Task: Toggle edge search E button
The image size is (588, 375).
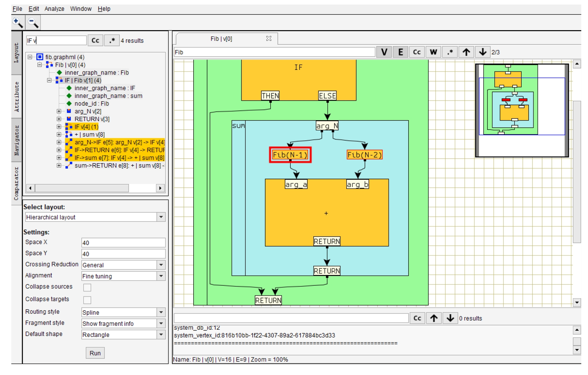Action: 400,52
